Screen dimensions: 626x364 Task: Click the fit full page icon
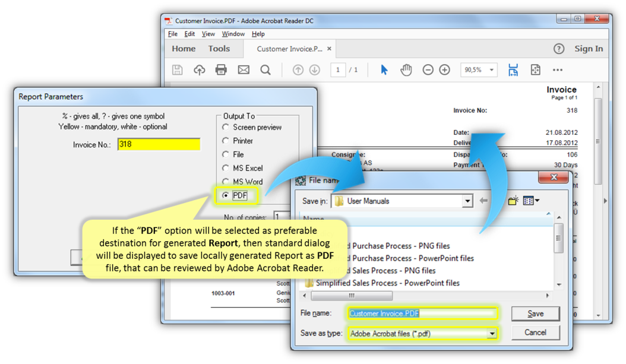tap(535, 70)
